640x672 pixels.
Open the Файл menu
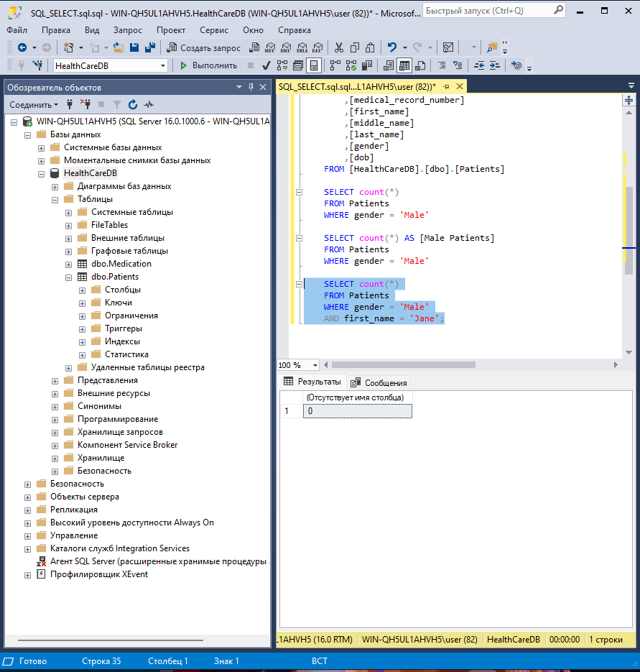tap(17, 30)
